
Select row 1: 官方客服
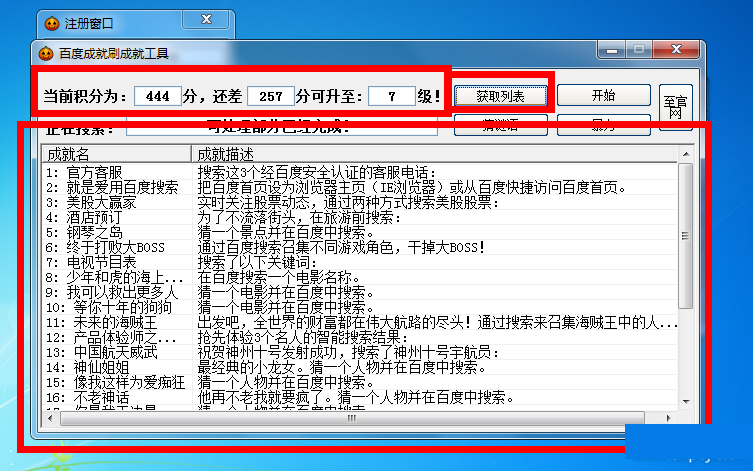pos(359,172)
